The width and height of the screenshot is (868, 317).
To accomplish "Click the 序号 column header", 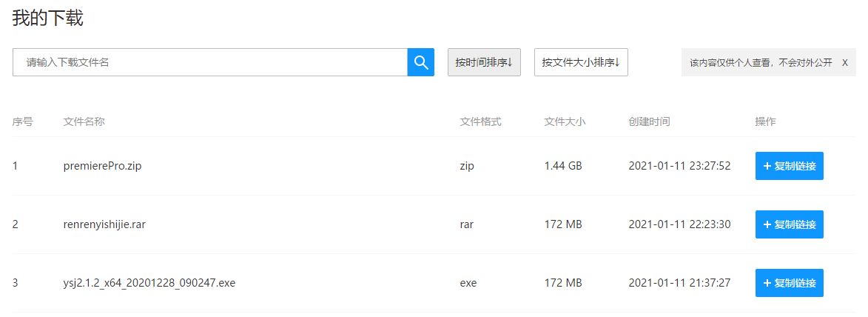I will [23, 121].
